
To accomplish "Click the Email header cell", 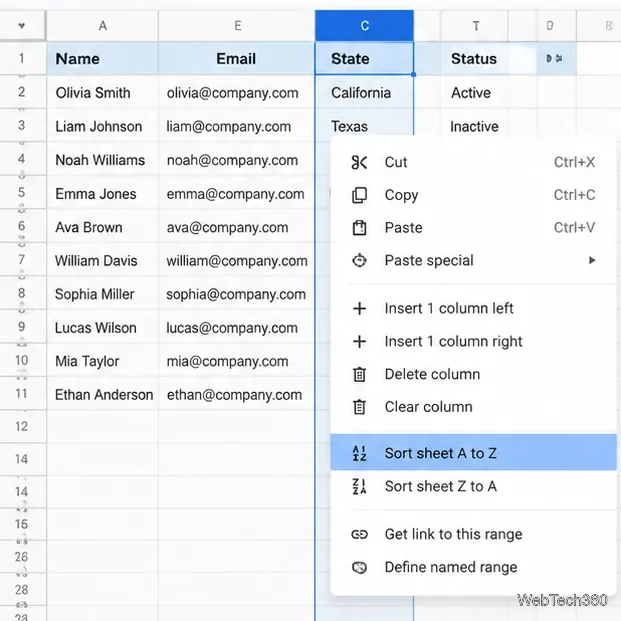I will (x=237, y=59).
